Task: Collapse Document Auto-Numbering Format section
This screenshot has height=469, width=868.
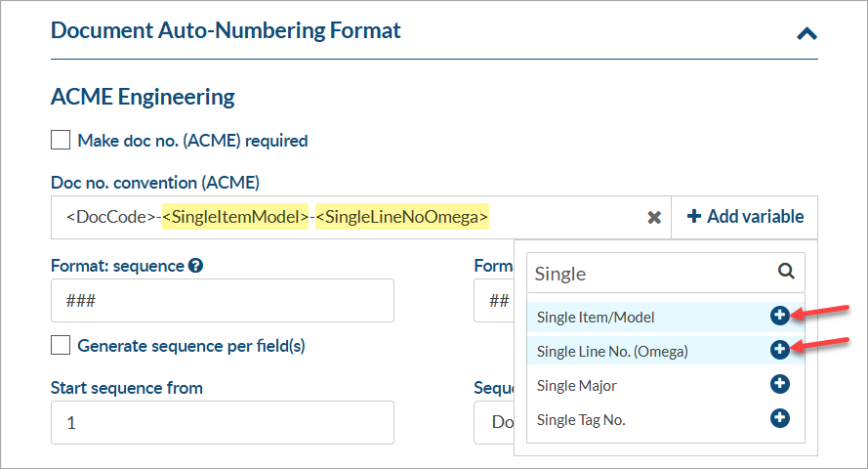Action: (x=806, y=33)
